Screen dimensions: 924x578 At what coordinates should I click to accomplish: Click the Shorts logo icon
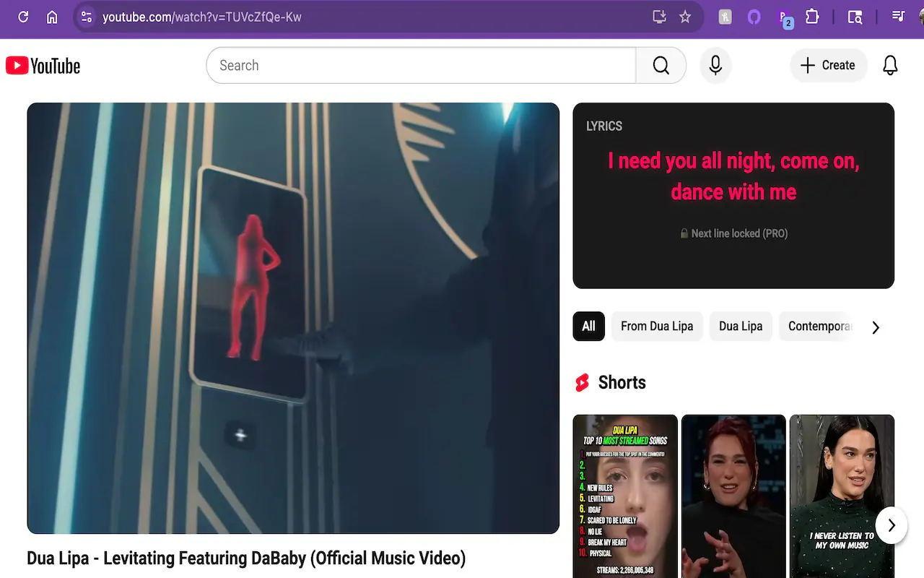click(582, 382)
